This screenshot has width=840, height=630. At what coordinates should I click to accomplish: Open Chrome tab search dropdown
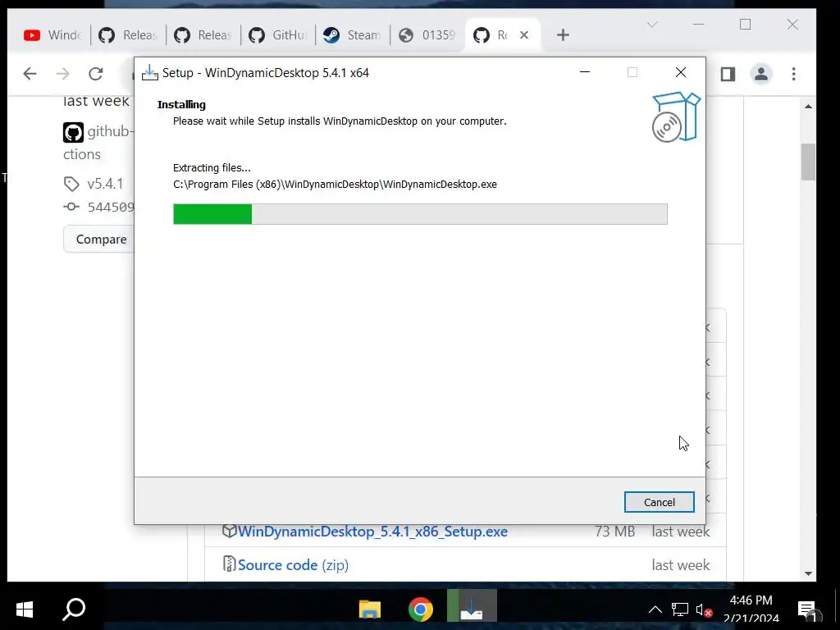tap(652, 25)
